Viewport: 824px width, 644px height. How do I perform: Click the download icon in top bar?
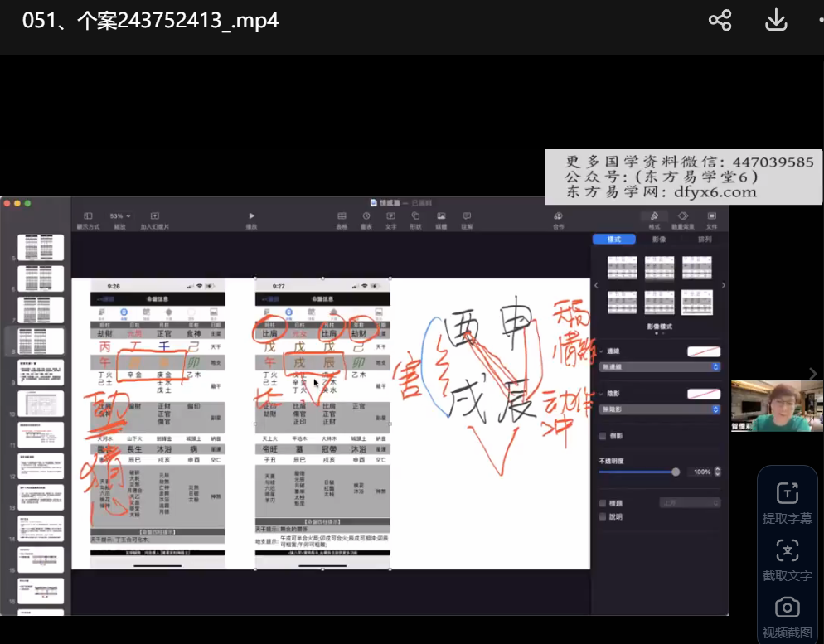(x=775, y=21)
